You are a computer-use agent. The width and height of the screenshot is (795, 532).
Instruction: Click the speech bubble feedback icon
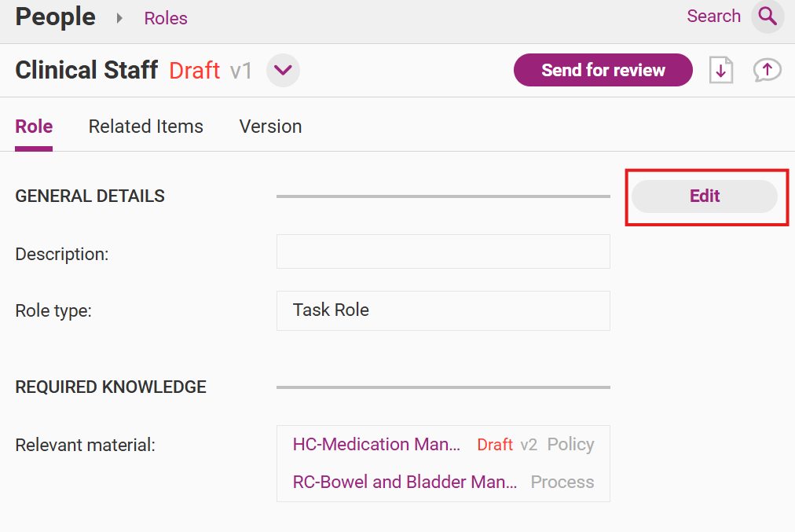tap(767, 70)
